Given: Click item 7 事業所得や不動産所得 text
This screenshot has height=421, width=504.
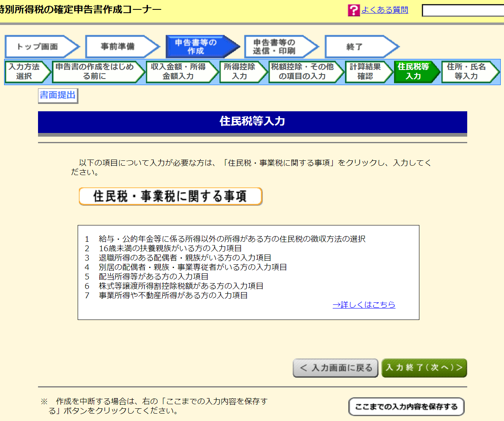Looking at the screenshot, I should click(x=173, y=295).
